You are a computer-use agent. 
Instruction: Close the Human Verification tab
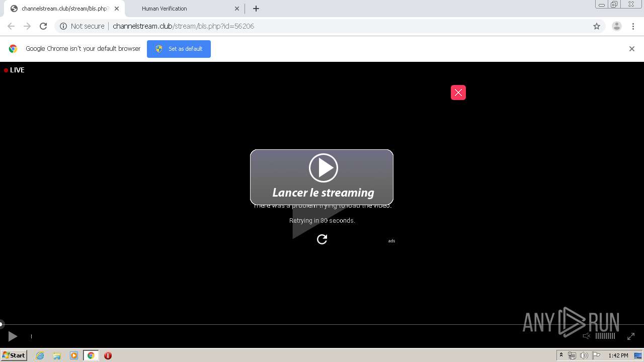tap(237, 9)
